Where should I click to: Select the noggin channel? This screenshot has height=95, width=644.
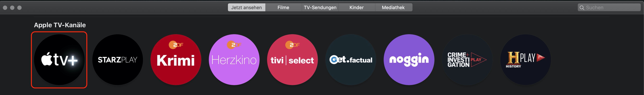pos(409,60)
